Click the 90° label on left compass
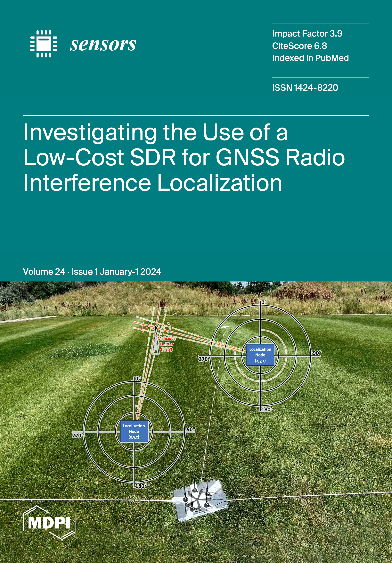 [191, 429]
